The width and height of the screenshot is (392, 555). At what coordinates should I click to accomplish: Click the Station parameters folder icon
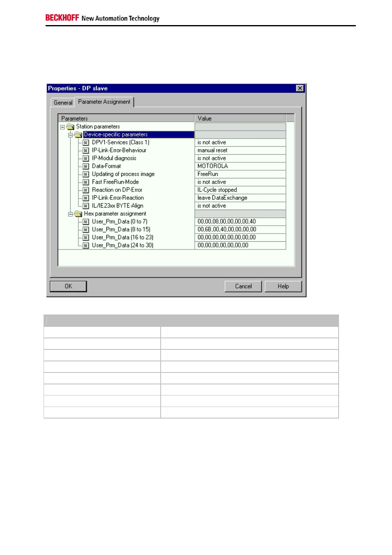(x=70, y=127)
